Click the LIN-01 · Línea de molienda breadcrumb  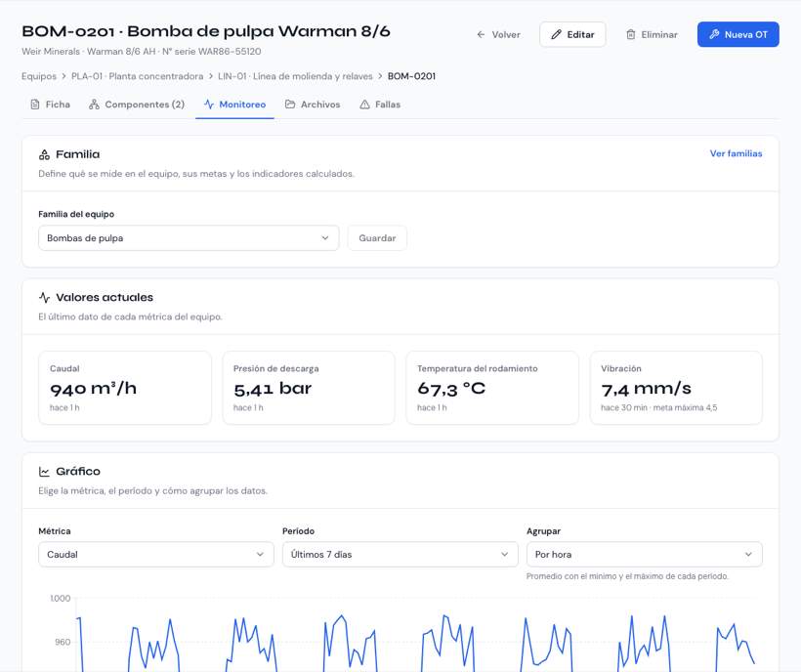(295, 76)
